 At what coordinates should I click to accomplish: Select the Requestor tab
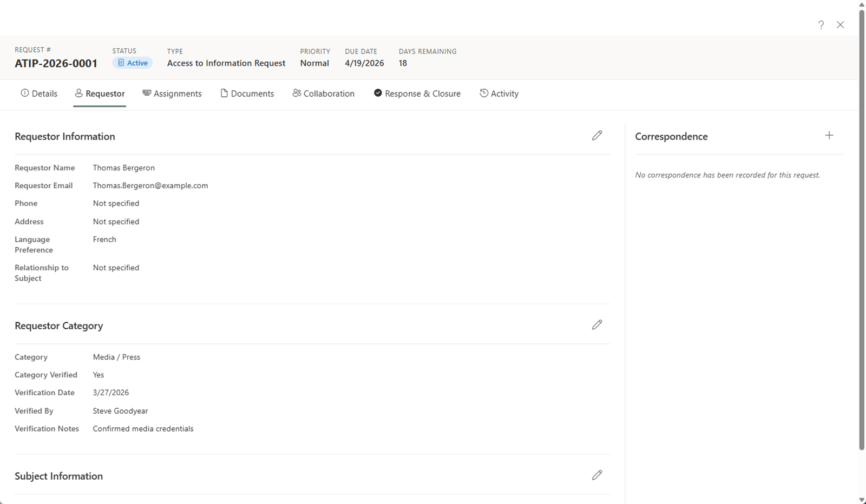[x=100, y=94]
